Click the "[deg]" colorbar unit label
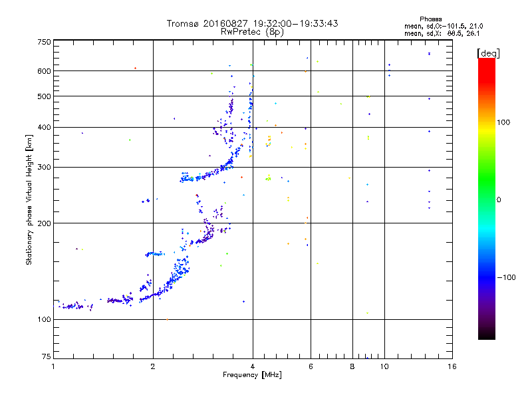The width and height of the screenshot is (532, 399). [488, 53]
